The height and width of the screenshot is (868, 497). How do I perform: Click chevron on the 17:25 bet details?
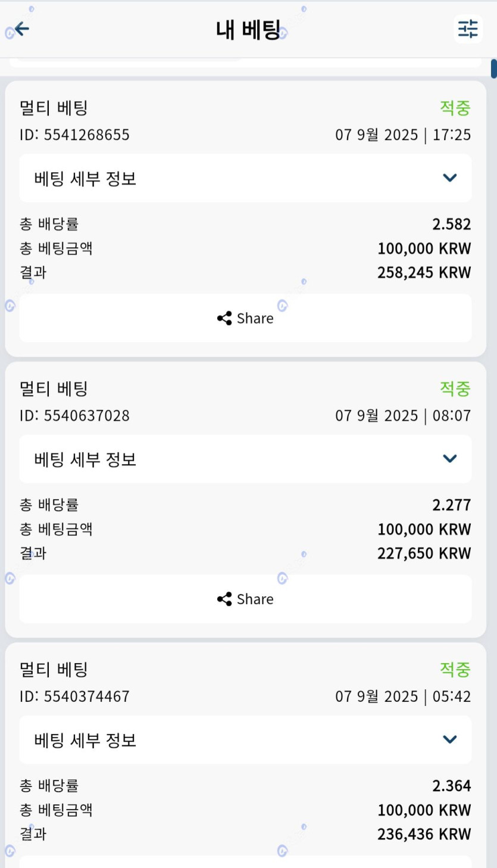tap(450, 178)
